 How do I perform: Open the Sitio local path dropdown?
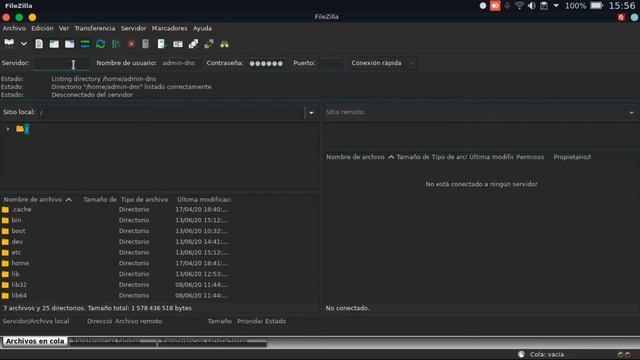311,113
